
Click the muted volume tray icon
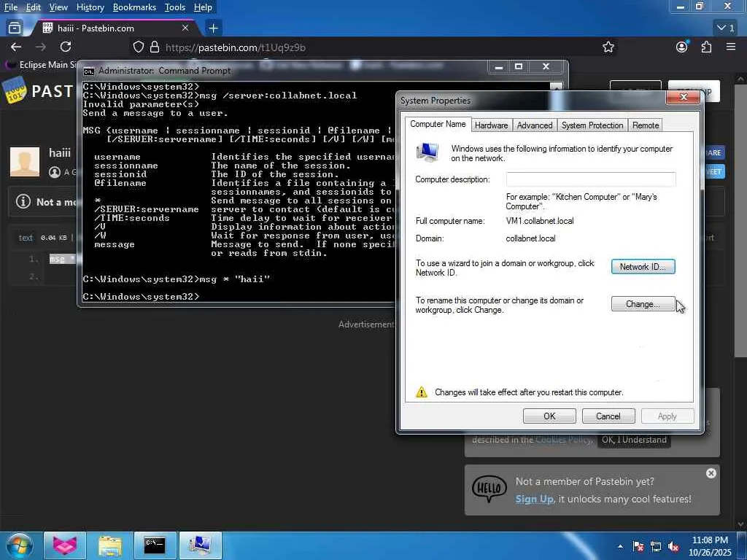point(673,546)
